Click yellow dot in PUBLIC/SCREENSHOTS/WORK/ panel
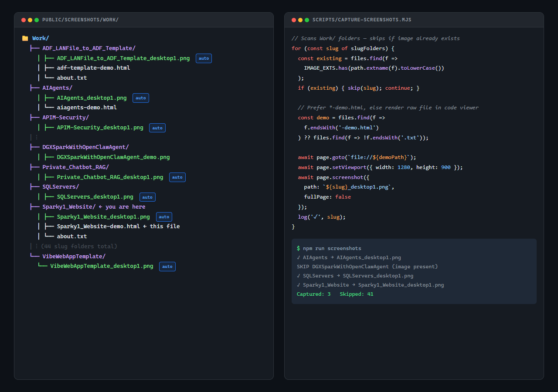Viewport: 558px width, 392px height. pyautogui.click(x=30, y=20)
